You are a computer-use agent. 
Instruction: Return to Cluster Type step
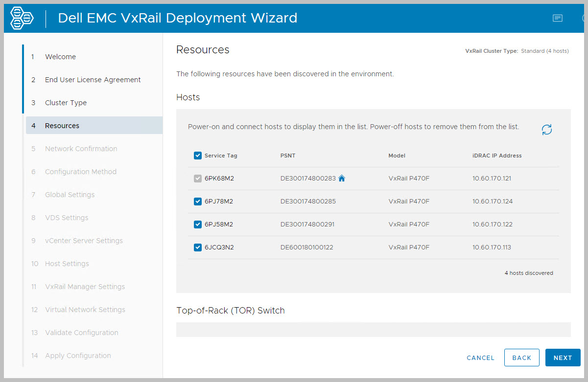(66, 103)
